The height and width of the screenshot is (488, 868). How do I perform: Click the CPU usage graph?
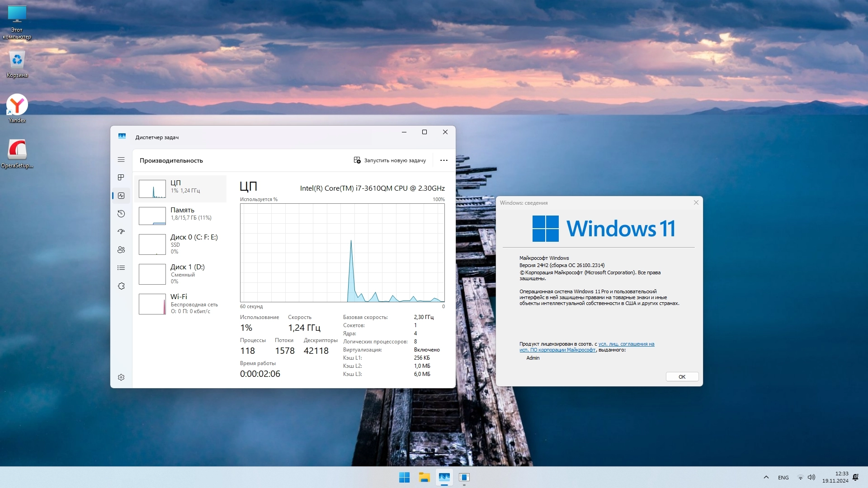342,253
